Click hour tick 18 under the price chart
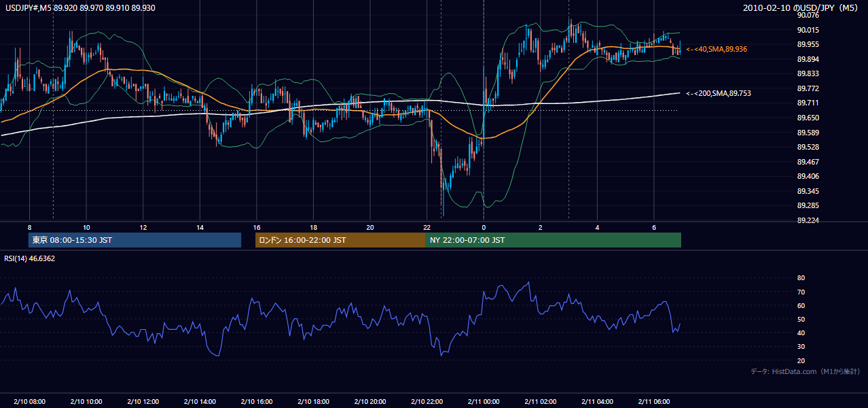The image size is (868, 408). tap(313, 227)
